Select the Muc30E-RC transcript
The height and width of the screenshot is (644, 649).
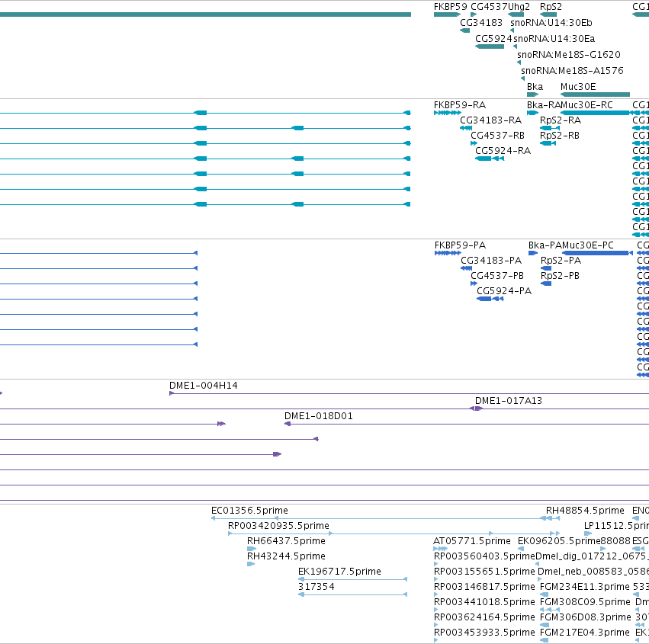point(595,113)
